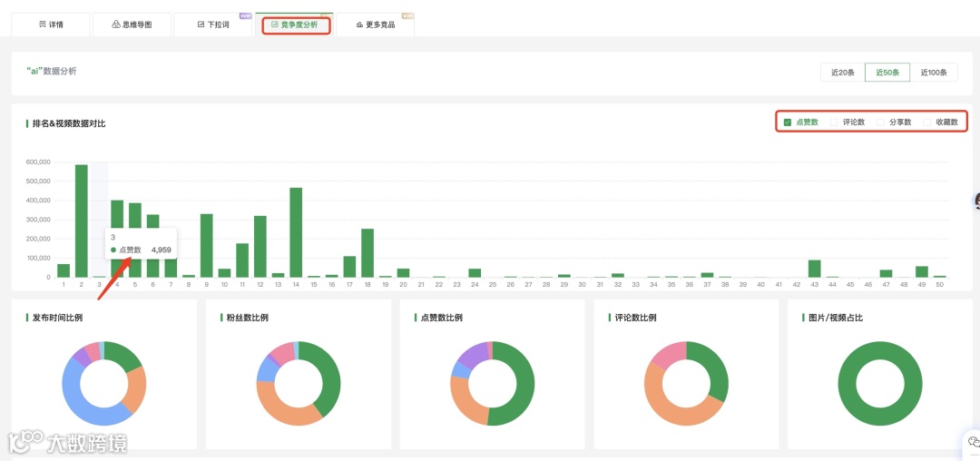The height and width of the screenshot is (461, 980).
Task: Click the 图片/视频占比 card title
Action: coord(836,318)
